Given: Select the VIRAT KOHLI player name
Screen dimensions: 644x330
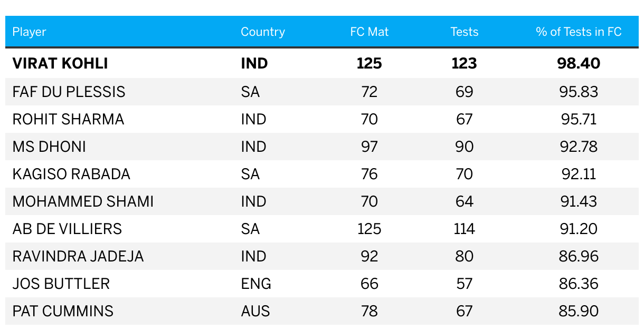Looking at the screenshot, I should pos(60,64).
